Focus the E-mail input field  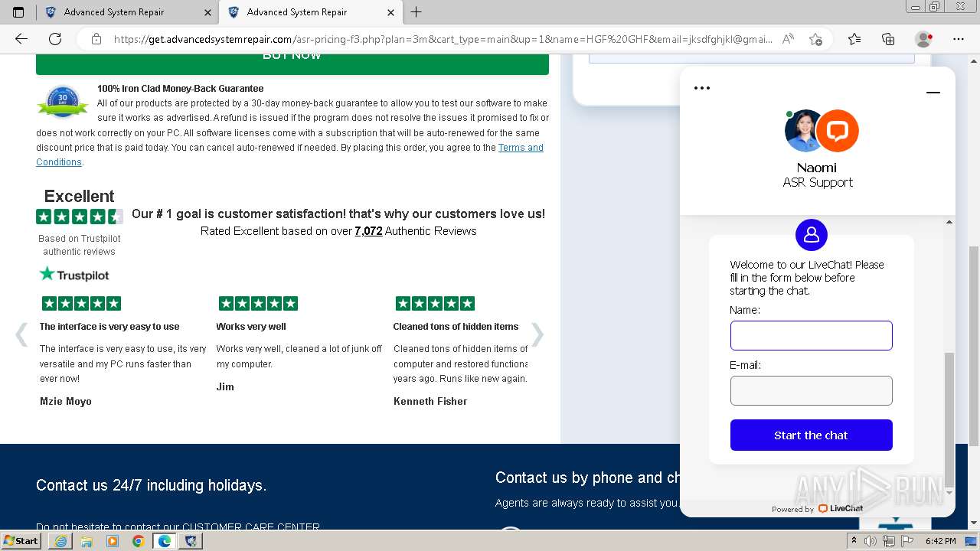[x=812, y=390]
